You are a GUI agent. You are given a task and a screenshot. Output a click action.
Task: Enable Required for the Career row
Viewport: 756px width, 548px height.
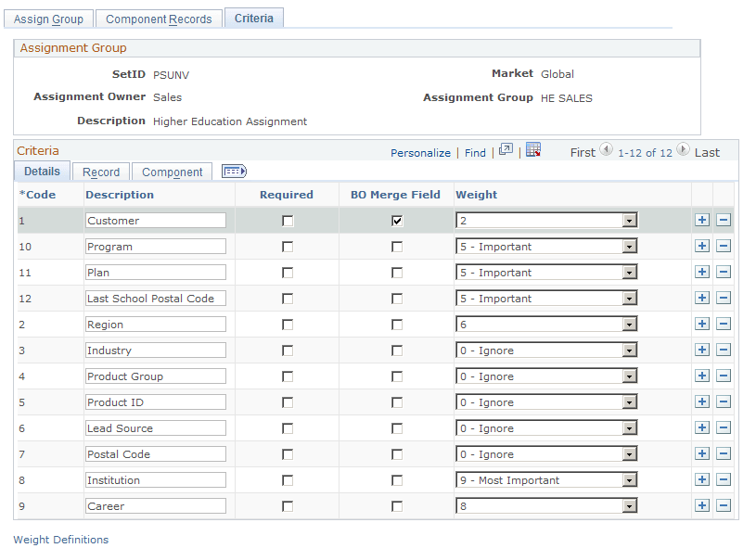tap(286, 505)
